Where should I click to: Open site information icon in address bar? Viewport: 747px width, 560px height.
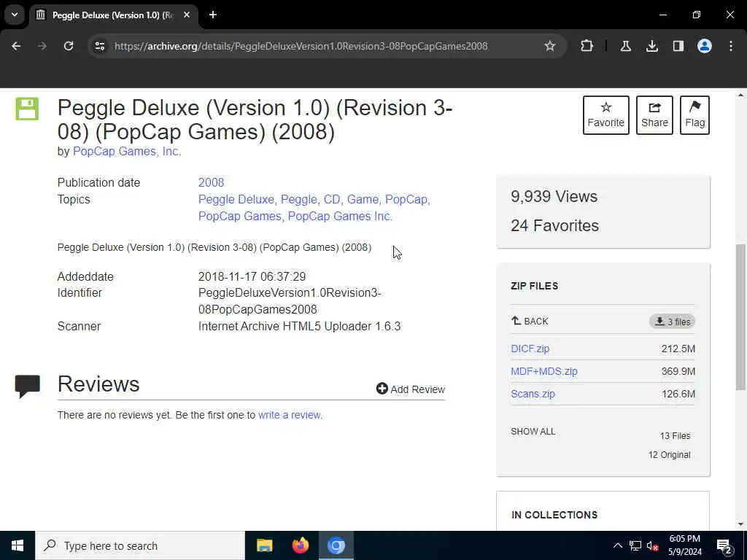click(99, 46)
